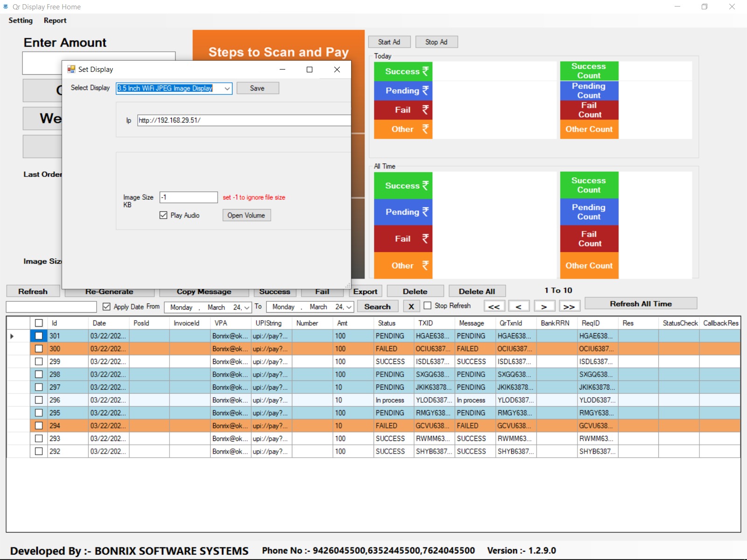Click the All Time Success Count tile
The width and height of the screenshot is (747, 560).
[x=589, y=185]
